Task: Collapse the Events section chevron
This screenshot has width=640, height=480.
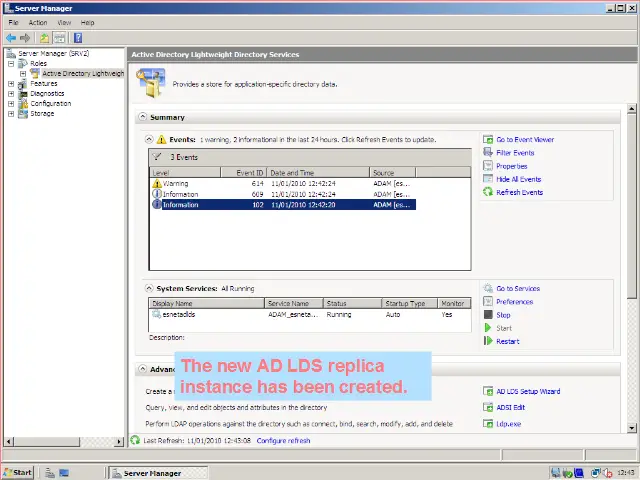Action: (149, 139)
